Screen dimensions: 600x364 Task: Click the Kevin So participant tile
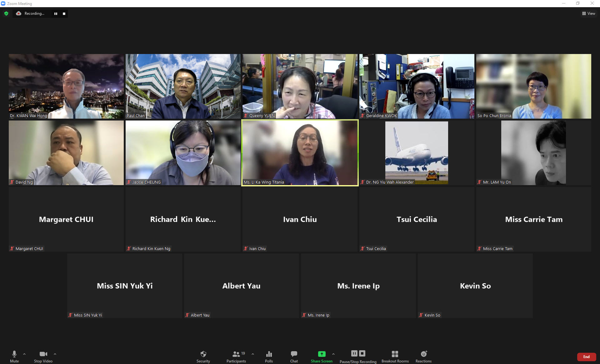pyautogui.click(x=475, y=286)
